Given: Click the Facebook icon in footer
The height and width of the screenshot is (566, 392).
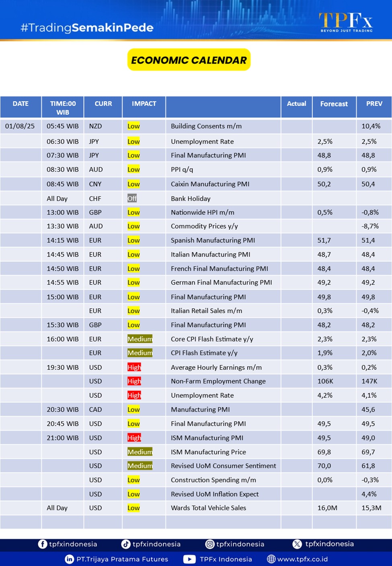Looking at the screenshot, I should pos(42,544).
